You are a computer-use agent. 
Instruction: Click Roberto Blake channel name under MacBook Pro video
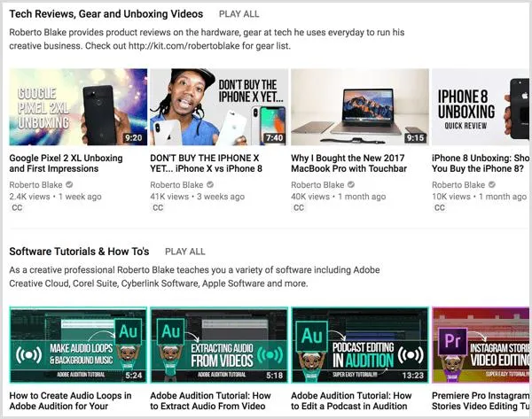(x=317, y=185)
